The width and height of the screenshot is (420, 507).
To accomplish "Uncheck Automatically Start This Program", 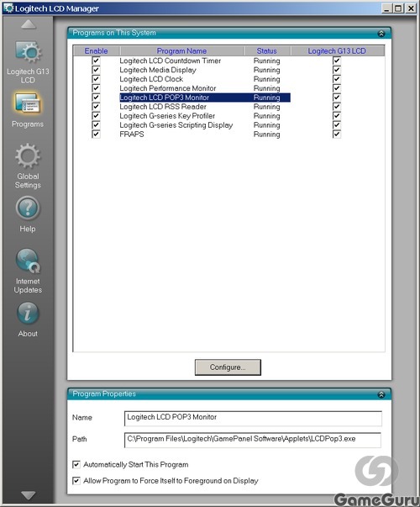I will pos(76,465).
